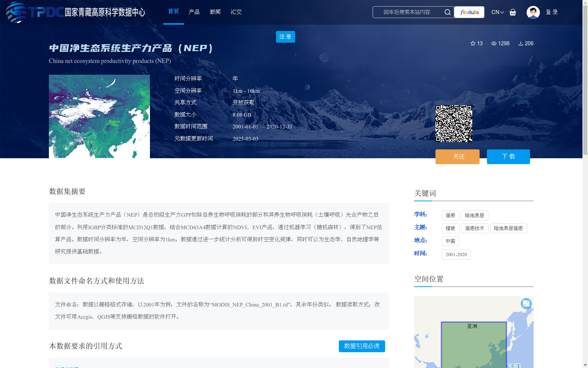Click the 关键词 panel heading

[x=425, y=193]
